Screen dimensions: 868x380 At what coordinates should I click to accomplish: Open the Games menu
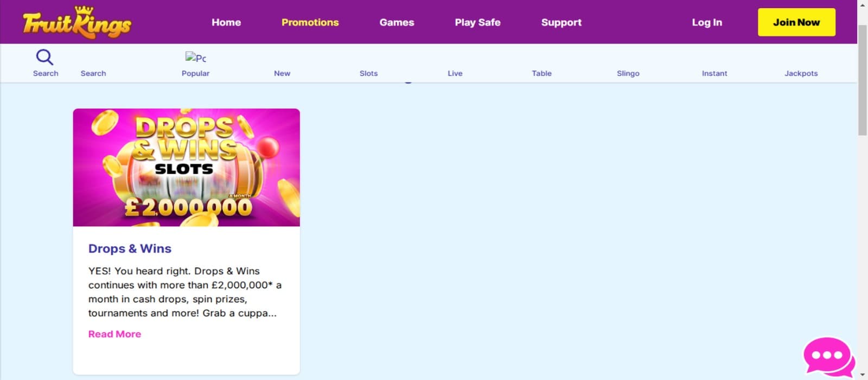pyautogui.click(x=397, y=22)
